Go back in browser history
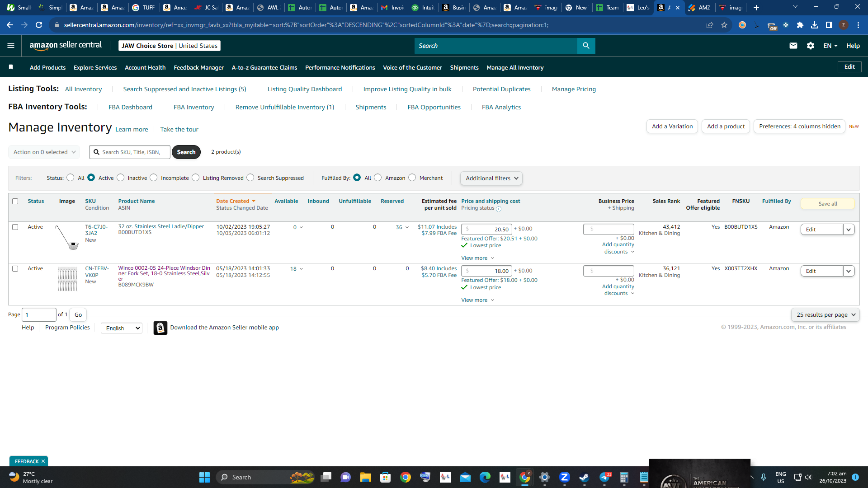 click(x=10, y=25)
